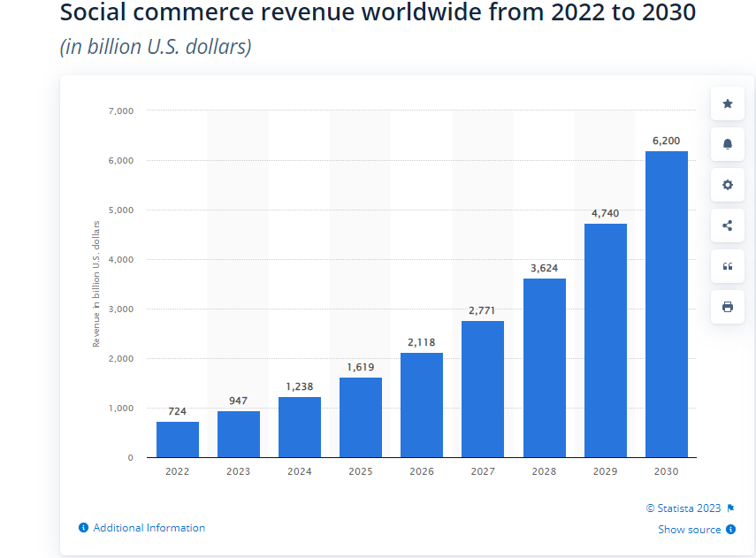Click the © Statista 2023 link

(x=683, y=508)
